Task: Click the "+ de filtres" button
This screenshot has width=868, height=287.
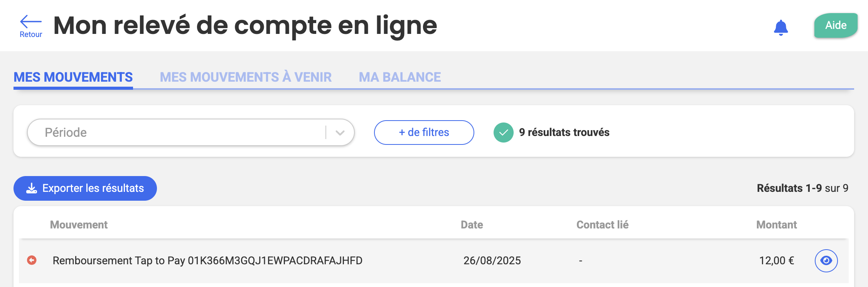Action: coord(424,133)
